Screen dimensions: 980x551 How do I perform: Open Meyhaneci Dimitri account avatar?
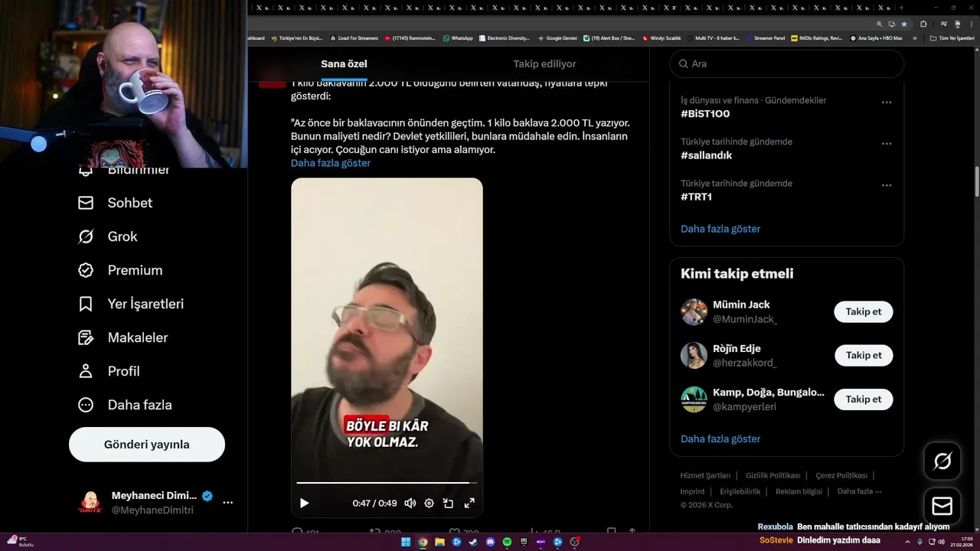click(x=90, y=503)
